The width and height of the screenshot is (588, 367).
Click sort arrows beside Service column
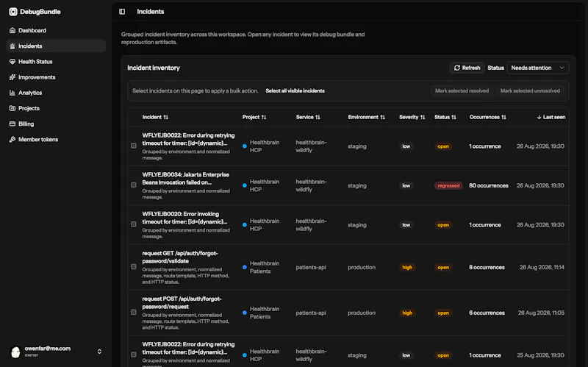pyautogui.click(x=318, y=117)
